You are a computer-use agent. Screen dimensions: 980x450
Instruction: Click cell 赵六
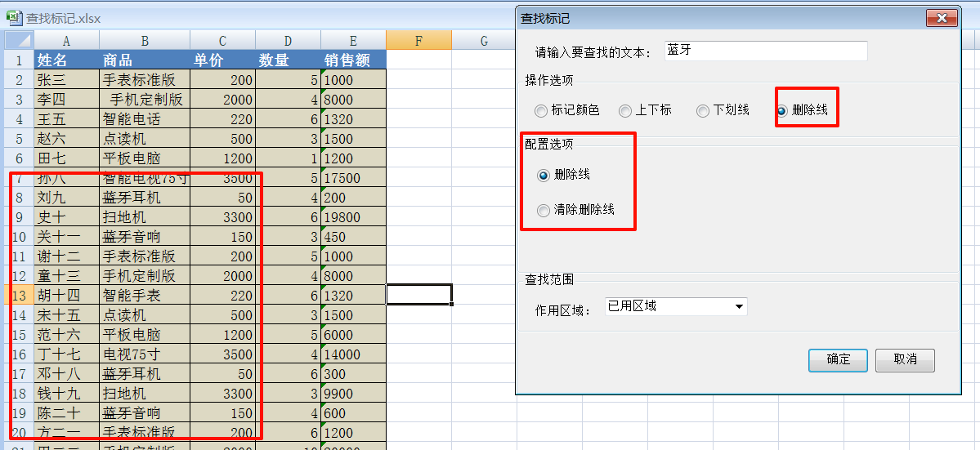pos(66,139)
